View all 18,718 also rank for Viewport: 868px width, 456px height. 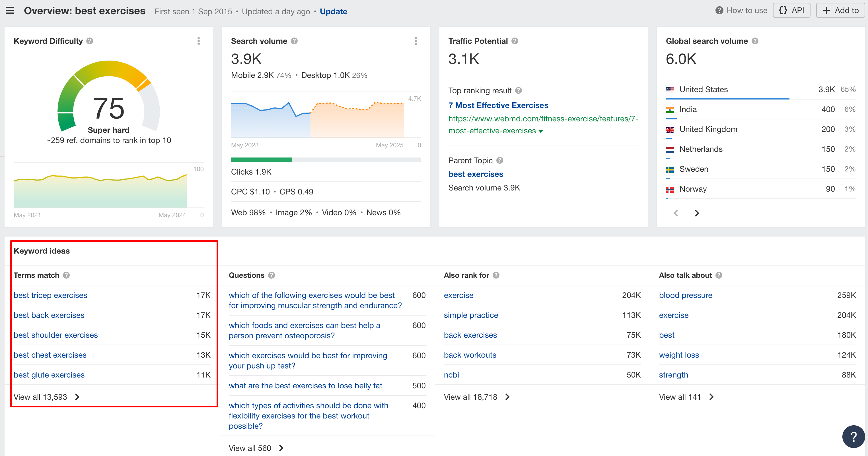(477, 397)
